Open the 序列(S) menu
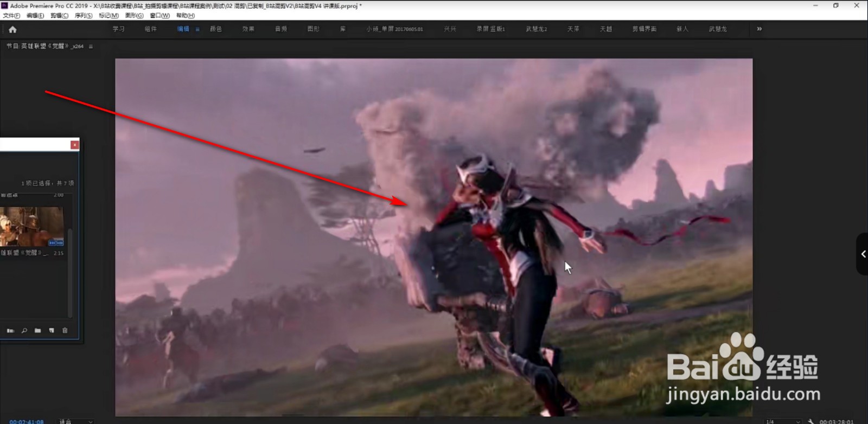The height and width of the screenshot is (424, 868). [84, 16]
